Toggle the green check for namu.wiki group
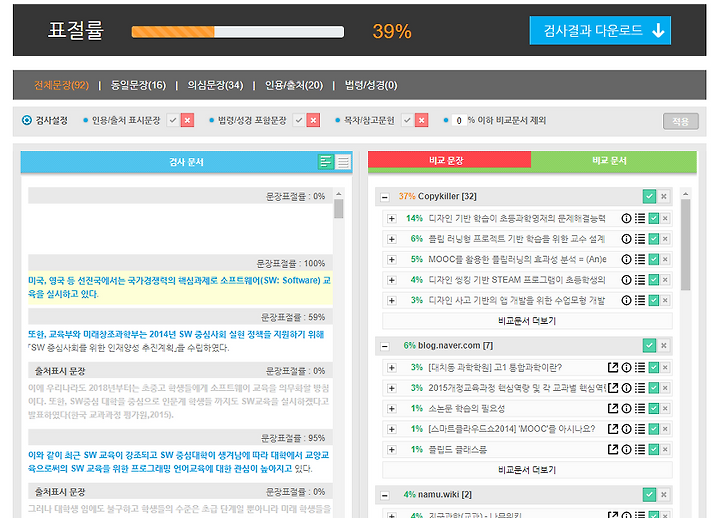The image size is (720, 518). 649,495
